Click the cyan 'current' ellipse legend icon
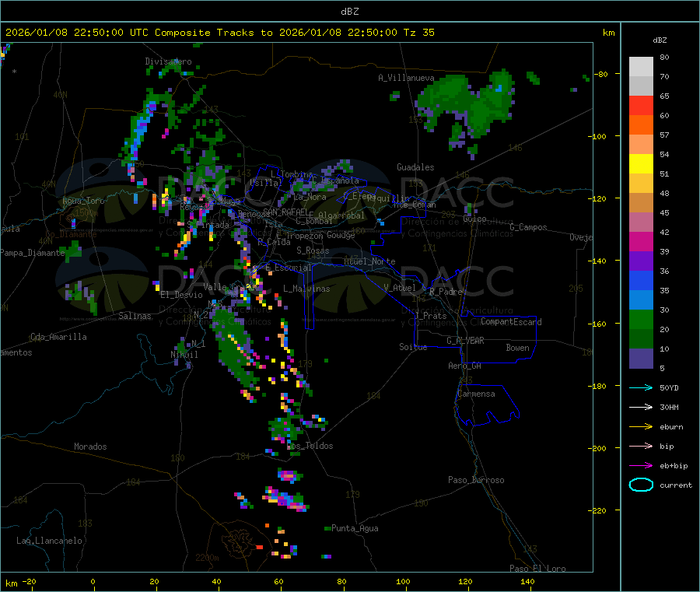Image resolution: width=700 pixels, height=592 pixels. click(x=641, y=485)
